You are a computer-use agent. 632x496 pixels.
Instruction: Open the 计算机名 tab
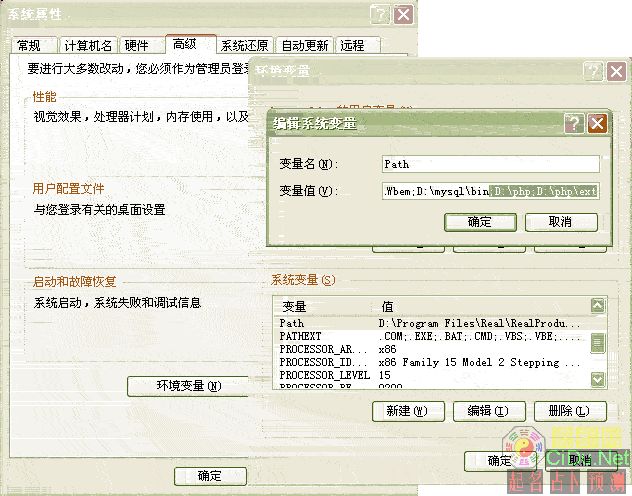point(88,46)
